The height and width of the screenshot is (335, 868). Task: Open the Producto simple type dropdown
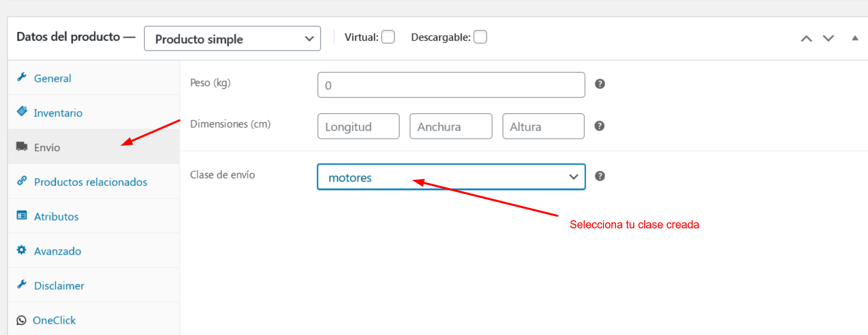click(233, 38)
